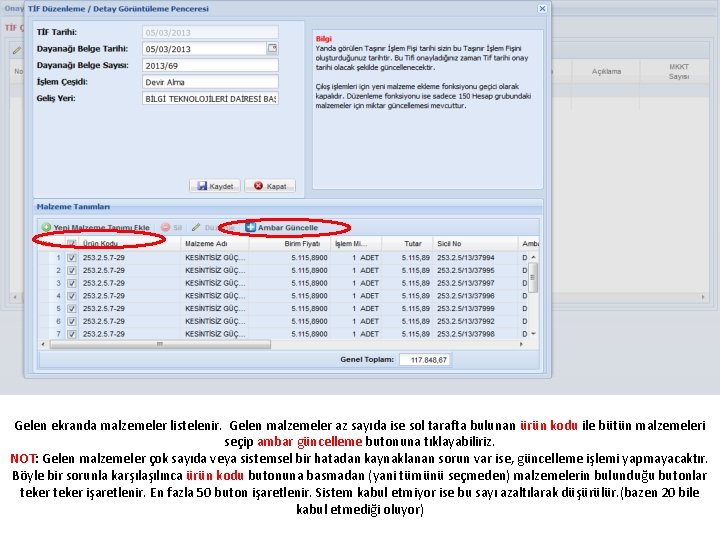Screen dimensions: 720x540
Task: Toggle checkbox for row 7
Action: (72, 334)
